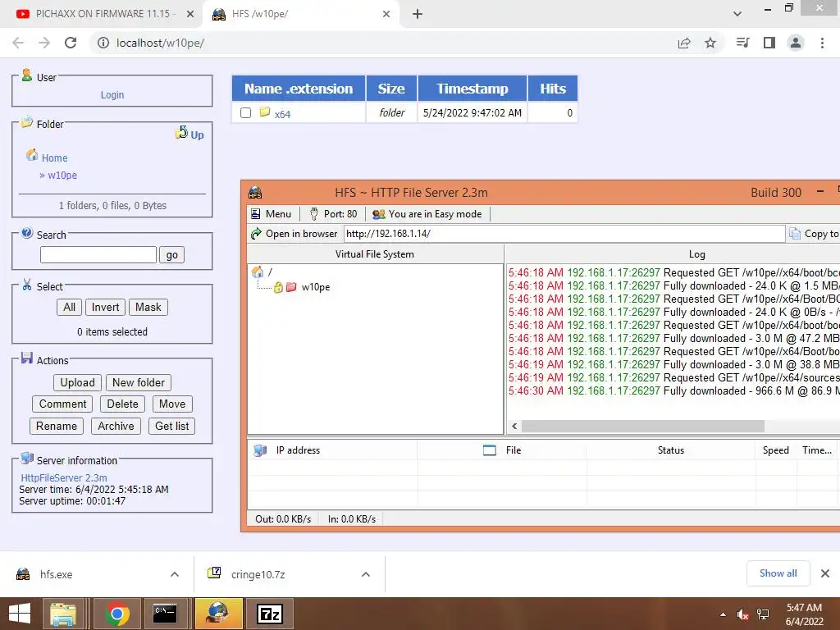Select w10pe node in Virtual File System
Viewport: 840px width, 630px height.
click(x=316, y=287)
